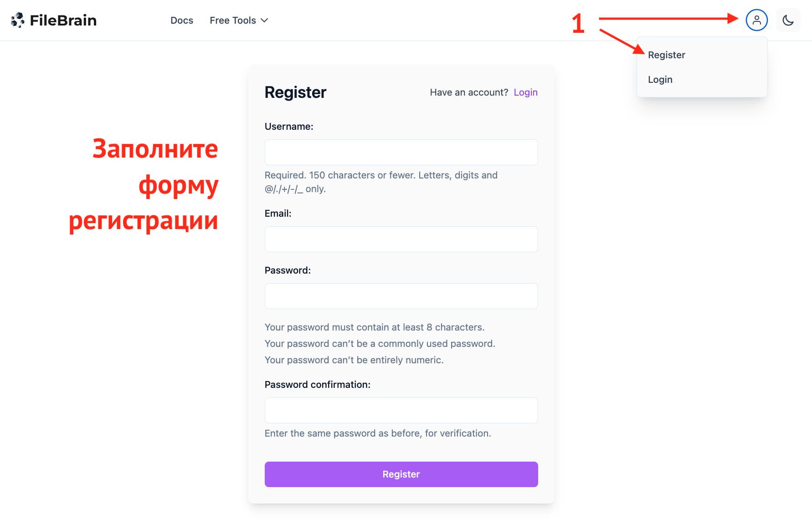
Task: Click the Password confirmation label
Action: click(x=317, y=385)
